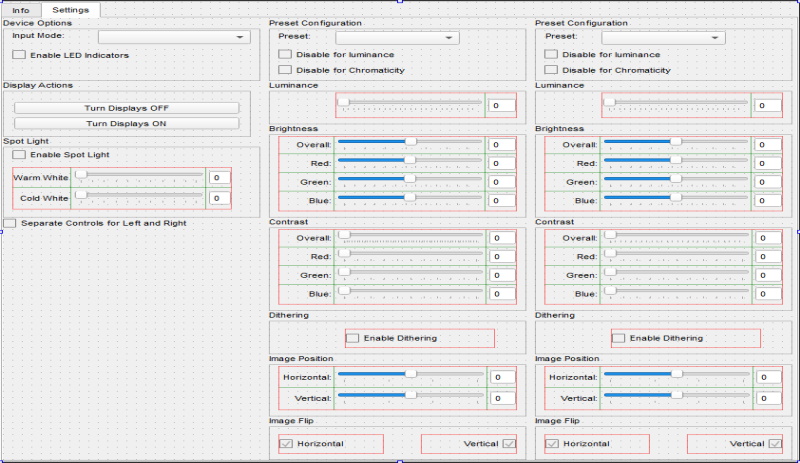Click Contrast Blue slider in right column

677,292
